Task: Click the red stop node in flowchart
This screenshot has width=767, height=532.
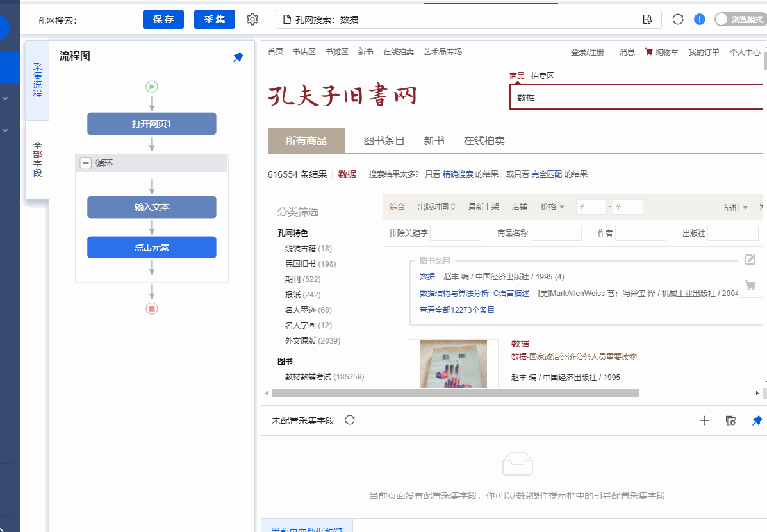Action: coord(152,308)
